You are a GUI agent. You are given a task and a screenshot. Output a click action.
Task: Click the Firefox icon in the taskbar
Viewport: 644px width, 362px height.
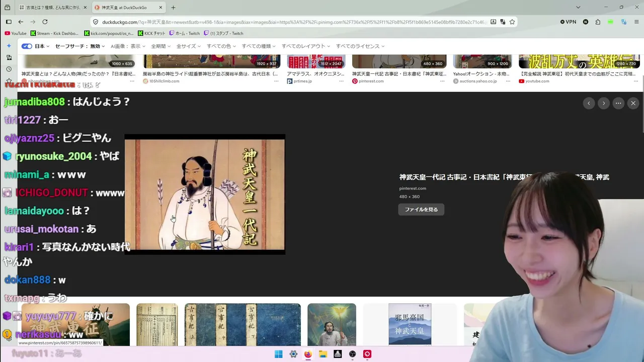click(308, 354)
